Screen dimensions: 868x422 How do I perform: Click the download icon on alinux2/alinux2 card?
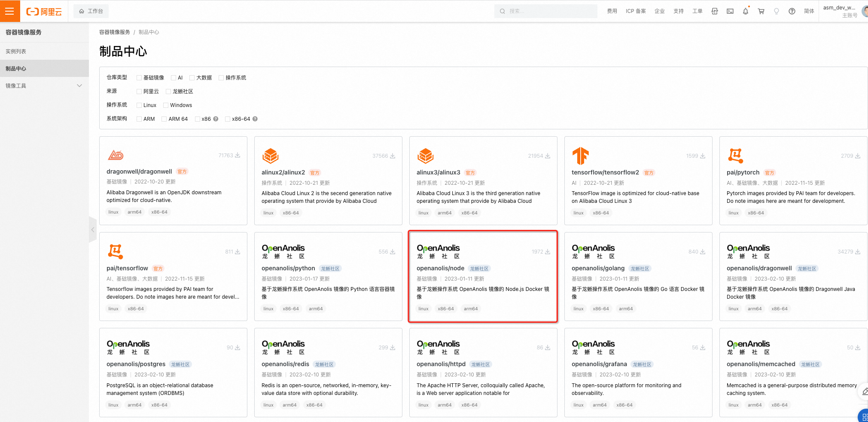point(393,156)
